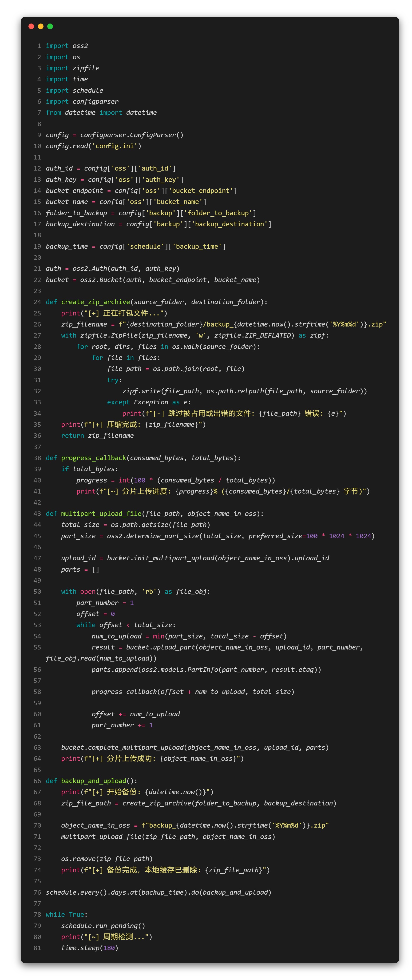Screen dimensions: 412x980
Task: Click 'int(100 *' expression on line 40
Action: [x=135, y=480]
